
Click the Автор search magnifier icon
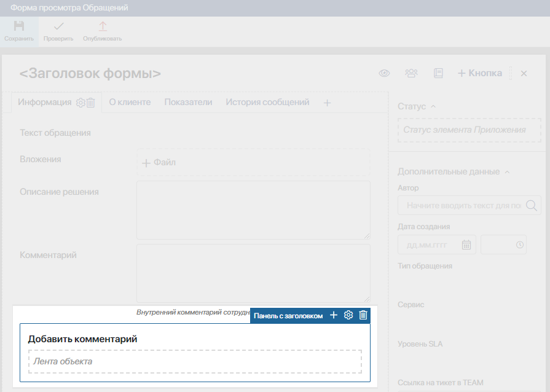point(532,205)
